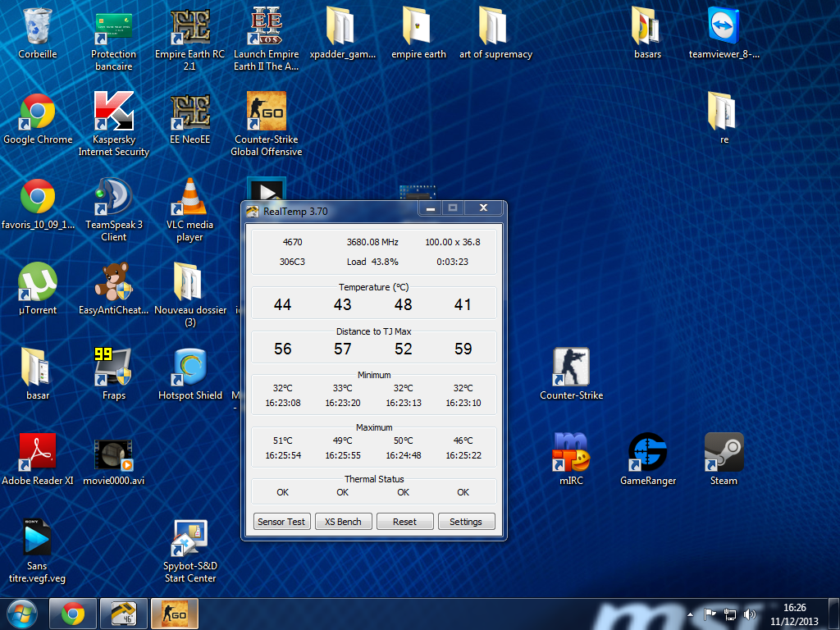840x630 pixels.
Task: Select the Counter-Strike shortcut icon
Action: 571,367
